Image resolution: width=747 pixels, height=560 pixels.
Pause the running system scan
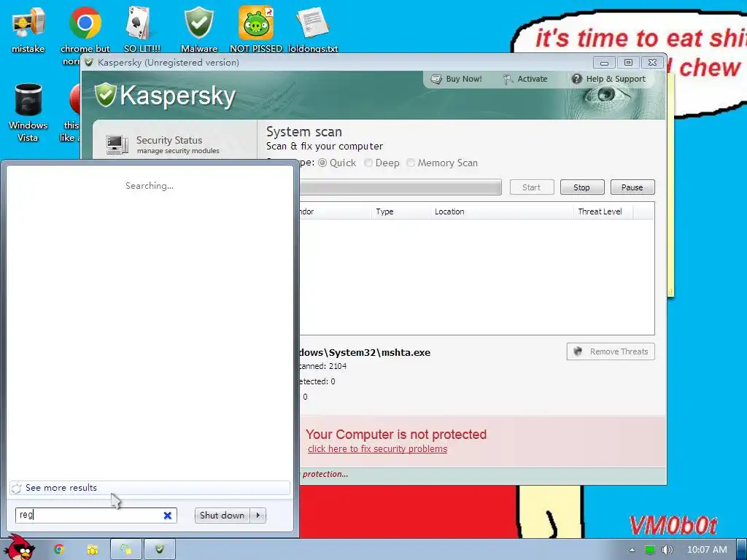(632, 187)
